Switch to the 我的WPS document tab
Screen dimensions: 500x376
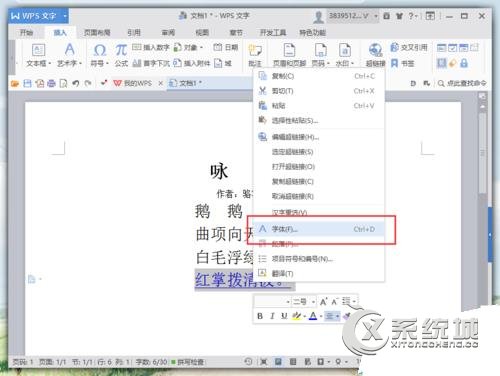pyautogui.click(x=133, y=83)
